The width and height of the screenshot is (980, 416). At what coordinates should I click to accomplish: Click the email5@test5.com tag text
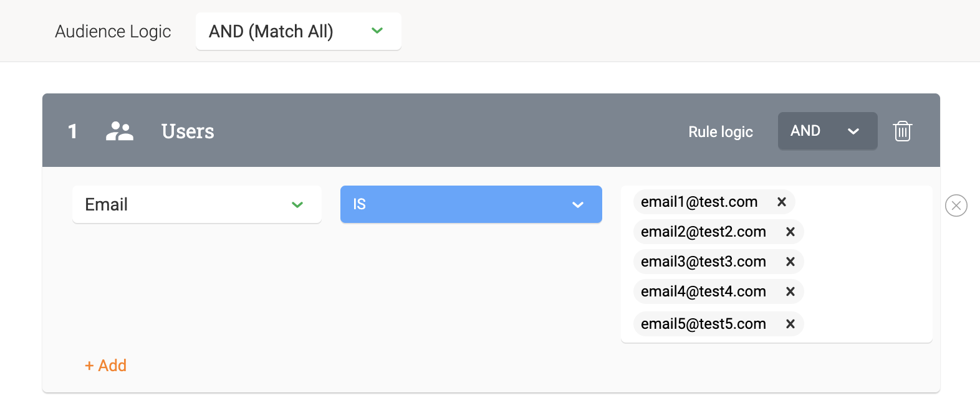pyautogui.click(x=703, y=324)
